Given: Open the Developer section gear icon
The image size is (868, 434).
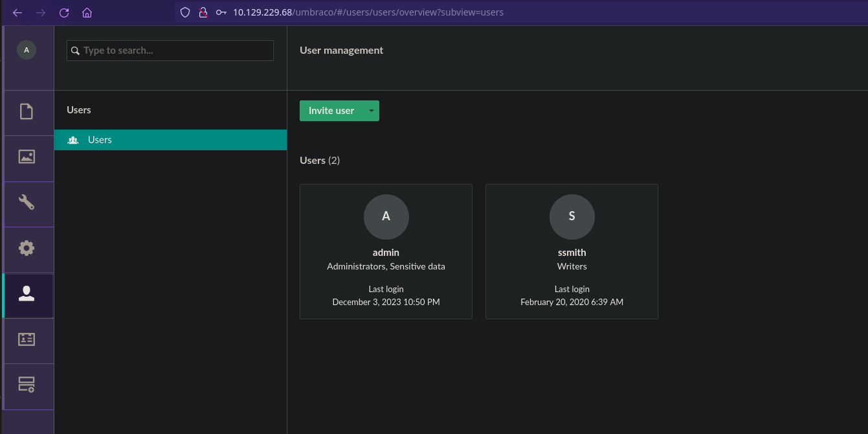Looking at the screenshot, I should 27,248.
